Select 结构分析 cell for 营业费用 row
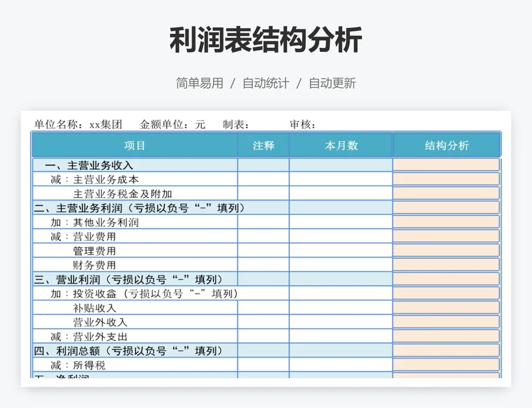Viewport: 532px width, 408px height. 446,236
